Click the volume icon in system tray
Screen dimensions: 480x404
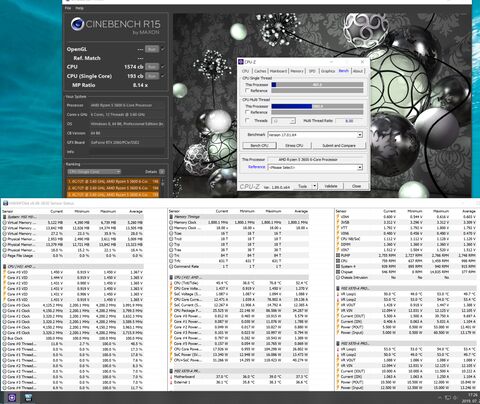[455, 398]
